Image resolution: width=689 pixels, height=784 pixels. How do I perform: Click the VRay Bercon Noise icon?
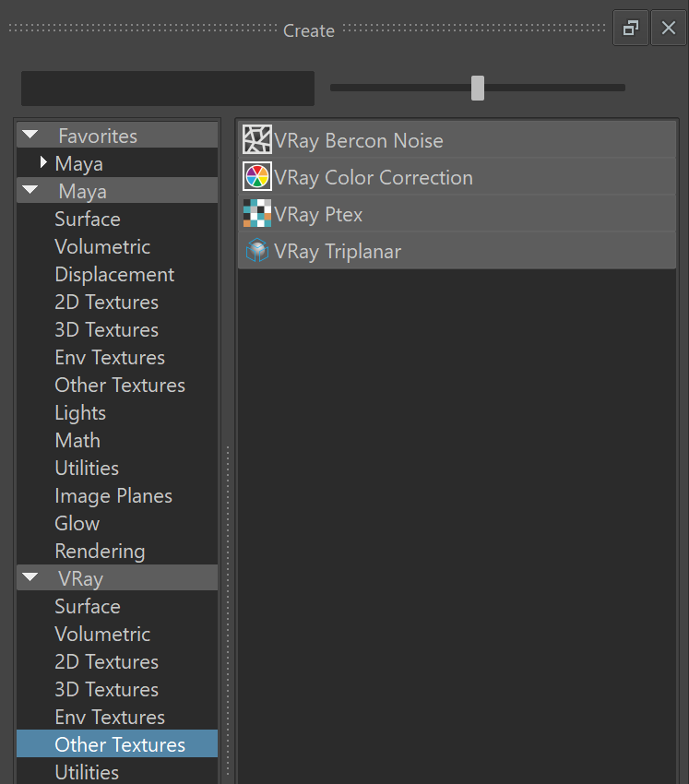tap(257, 139)
